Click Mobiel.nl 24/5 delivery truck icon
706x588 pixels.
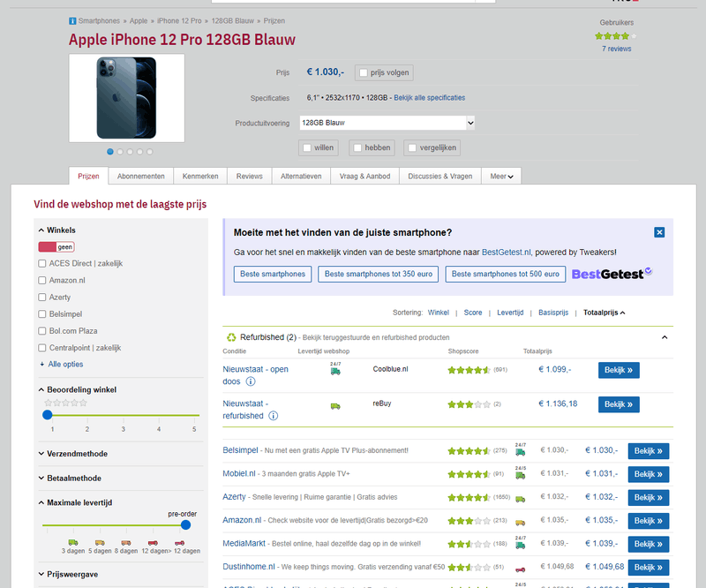coord(521,473)
